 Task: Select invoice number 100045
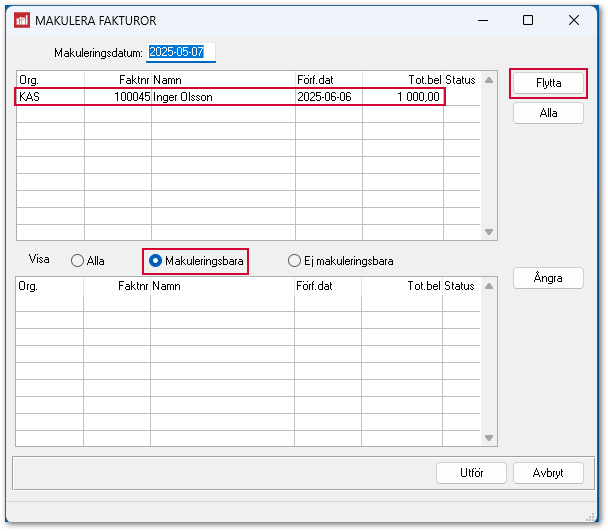tap(118, 97)
